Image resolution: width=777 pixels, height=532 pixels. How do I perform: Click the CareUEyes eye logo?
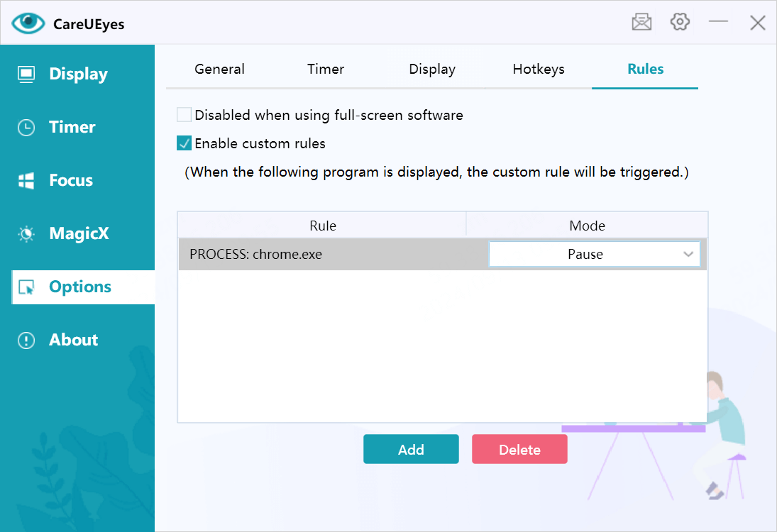[28, 23]
